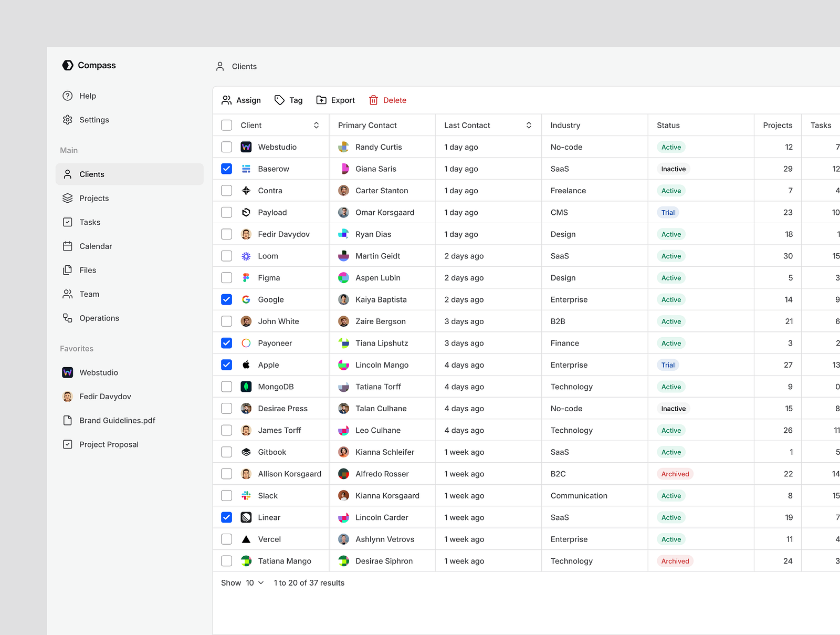Click Project Proposal task icon
Viewport: 840px width, 635px height.
(68, 444)
